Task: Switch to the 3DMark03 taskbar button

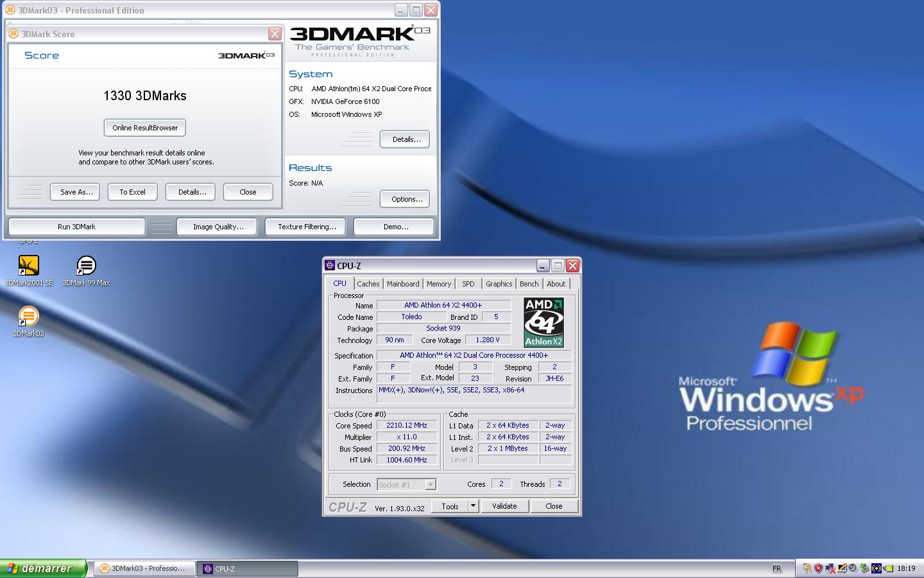Action: (x=144, y=568)
